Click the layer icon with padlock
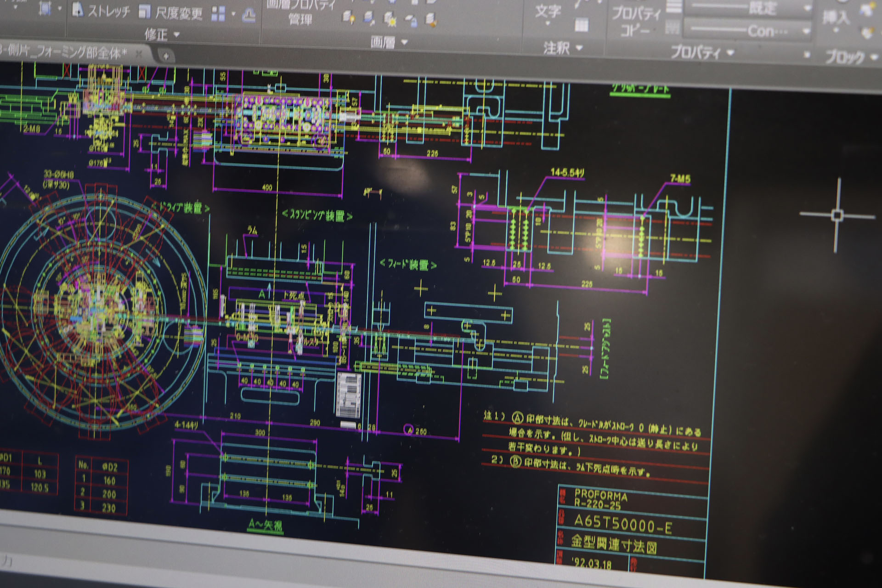 point(411,20)
